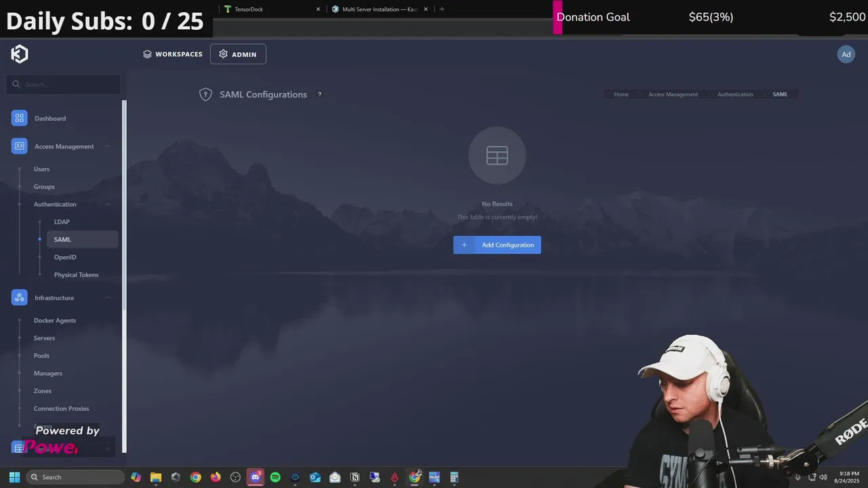Open Calculator from the taskbar

click(x=454, y=477)
